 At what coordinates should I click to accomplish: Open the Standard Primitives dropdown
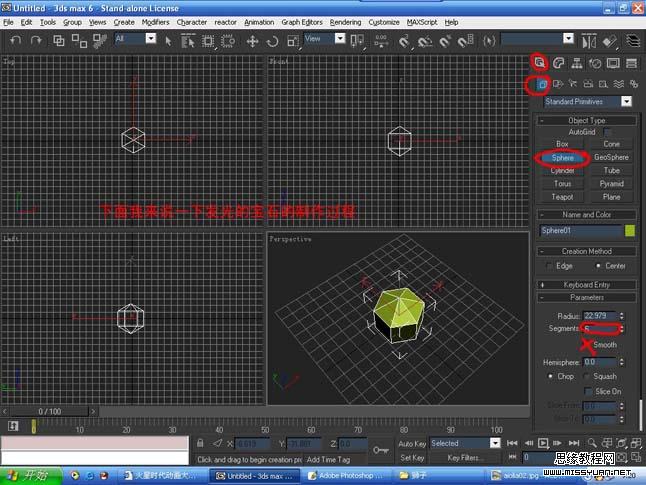(x=626, y=101)
